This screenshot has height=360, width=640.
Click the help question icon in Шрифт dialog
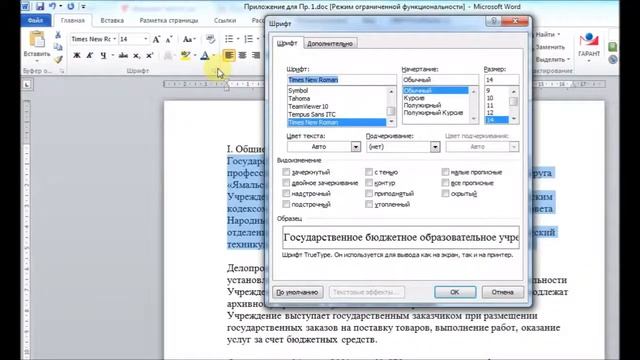tap(493, 21)
